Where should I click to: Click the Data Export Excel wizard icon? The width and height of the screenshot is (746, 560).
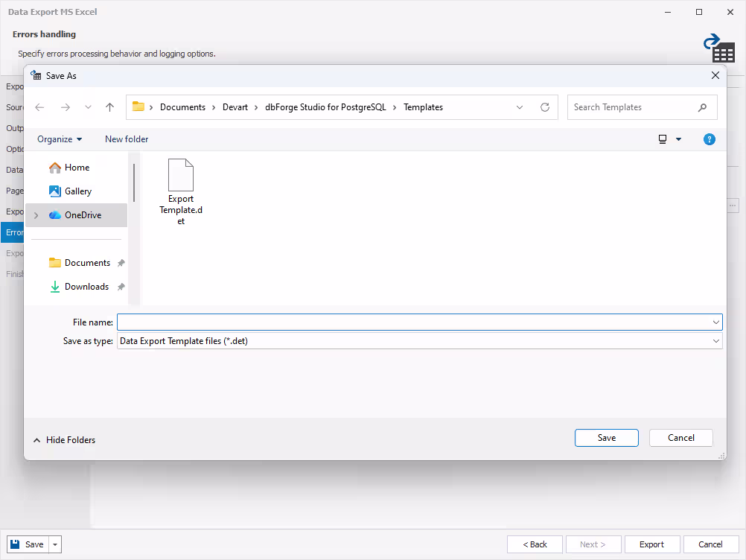tap(719, 48)
